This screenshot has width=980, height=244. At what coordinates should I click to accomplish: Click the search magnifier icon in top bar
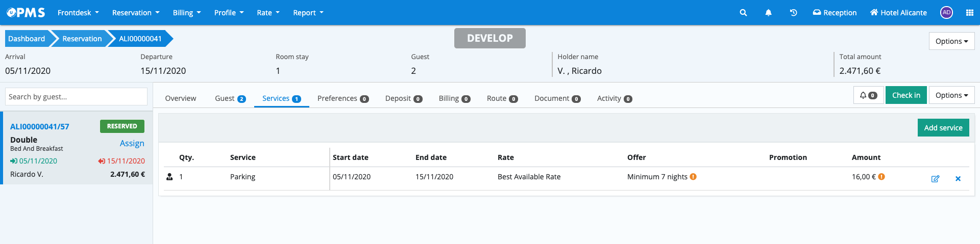(743, 13)
